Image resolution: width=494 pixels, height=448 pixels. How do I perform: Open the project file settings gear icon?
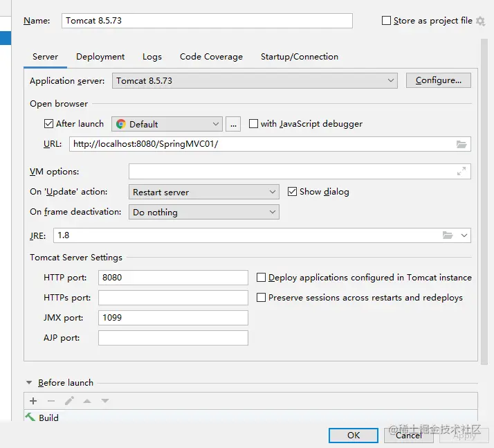(x=480, y=21)
